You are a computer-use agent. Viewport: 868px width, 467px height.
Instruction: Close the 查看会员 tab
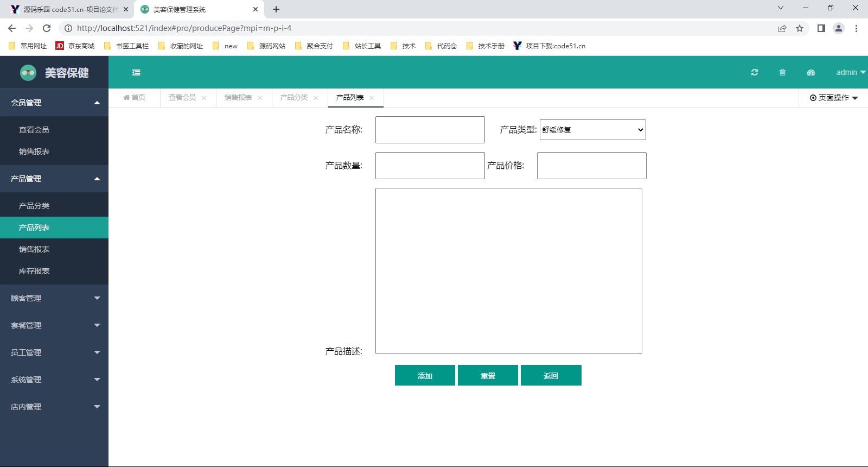click(204, 98)
